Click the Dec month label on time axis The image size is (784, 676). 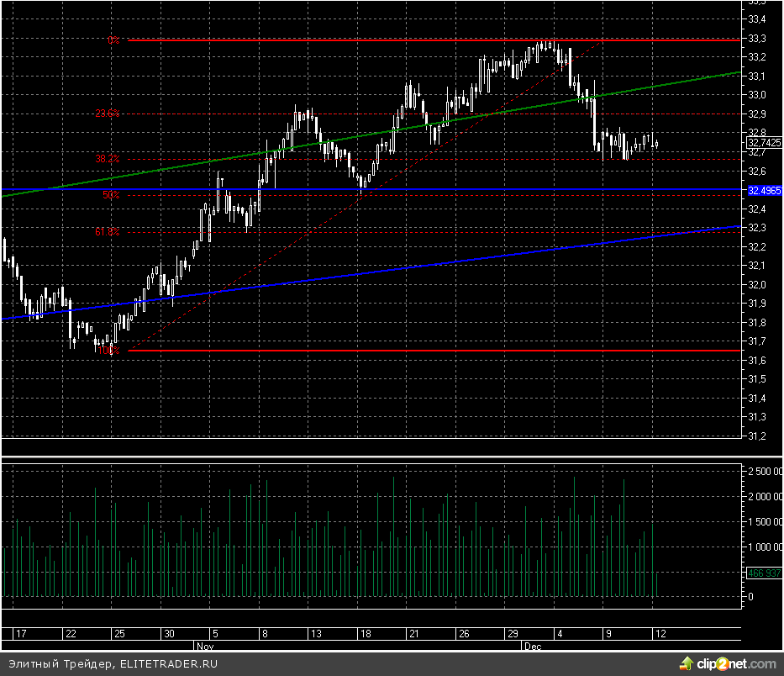pyautogui.click(x=532, y=647)
